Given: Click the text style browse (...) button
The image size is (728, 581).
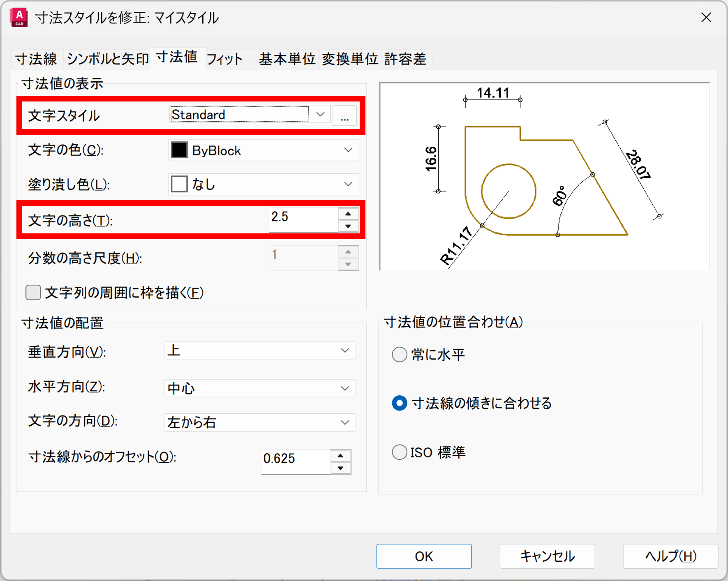Looking at the screenshot, I should coord(344,115).
